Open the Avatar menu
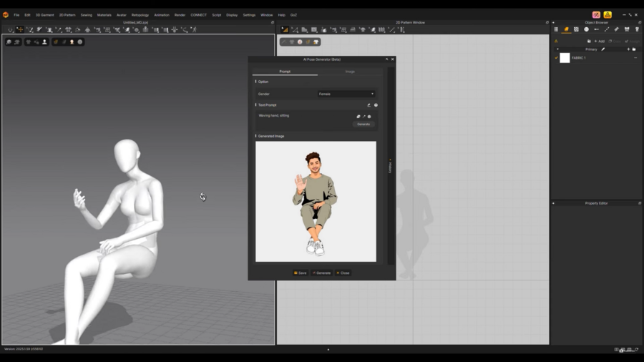 point(121,15)
